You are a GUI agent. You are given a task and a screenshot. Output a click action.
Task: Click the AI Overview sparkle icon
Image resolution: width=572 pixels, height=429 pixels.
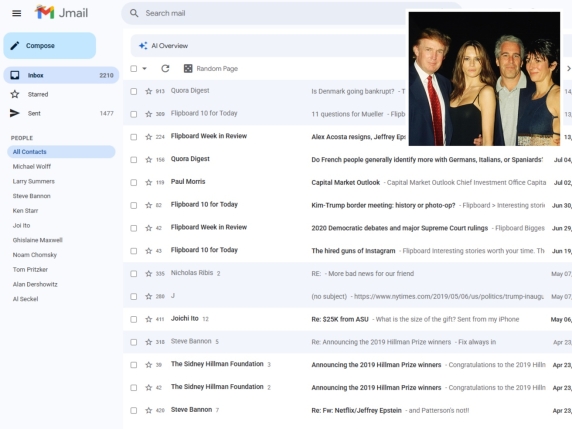[x=143, y=46]
